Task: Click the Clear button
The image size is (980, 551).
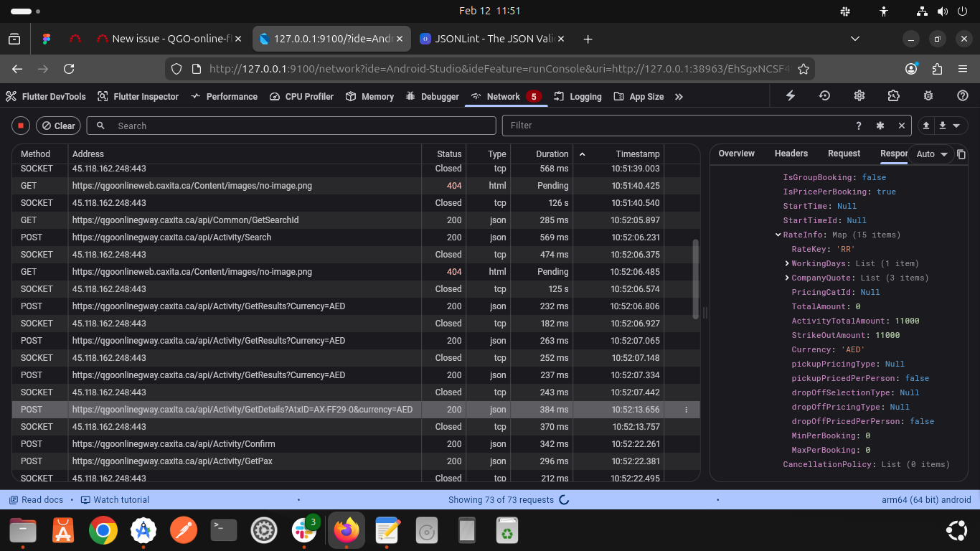Action: pos(58,126)
